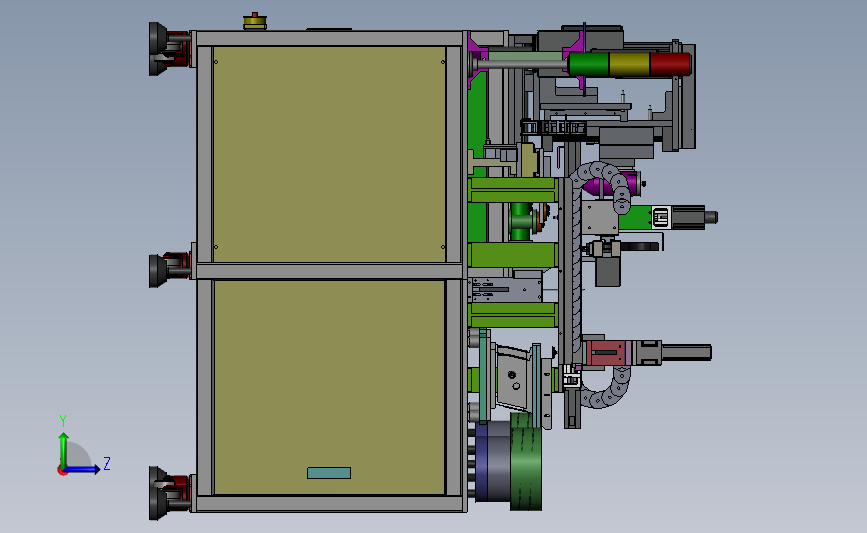Select the red segment of the signal tower light

[671, 64]
